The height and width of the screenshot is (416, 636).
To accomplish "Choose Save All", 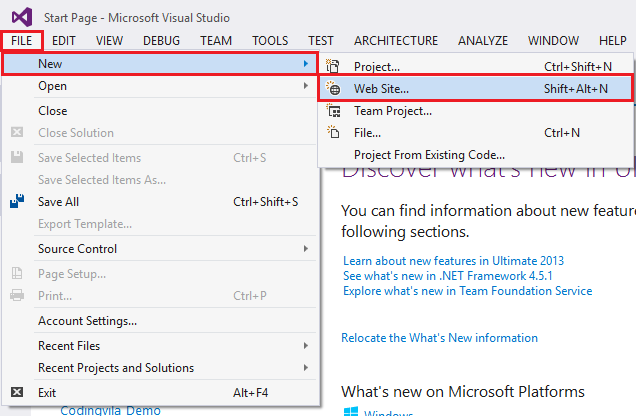I will tap(159, 202).
